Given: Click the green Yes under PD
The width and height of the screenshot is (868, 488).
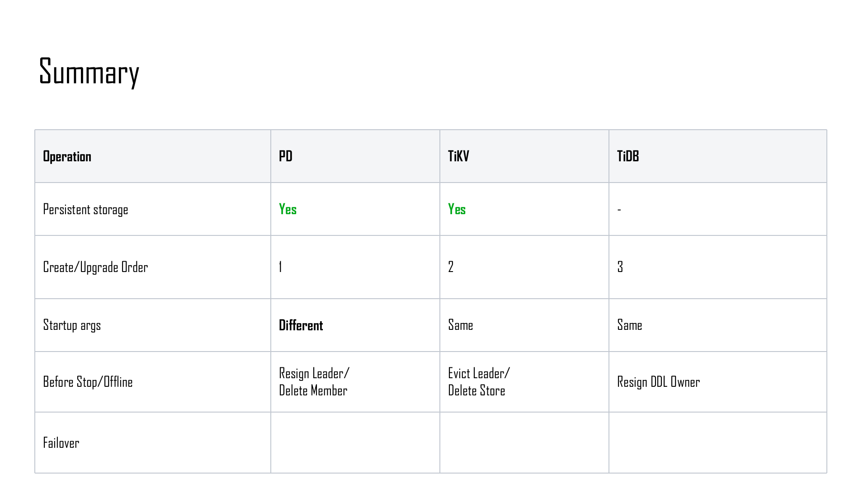Looking at the screenshot, I should pos(288,209).
